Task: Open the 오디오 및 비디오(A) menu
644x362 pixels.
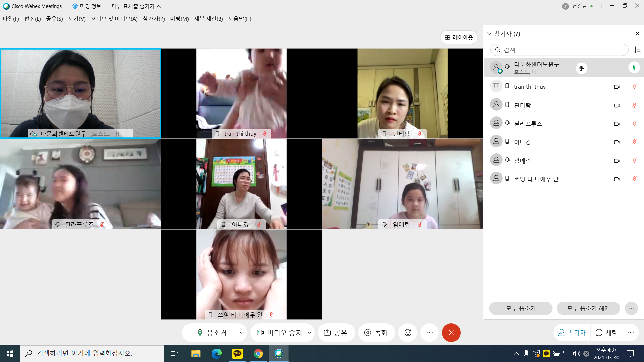Action: coord(114,19)
